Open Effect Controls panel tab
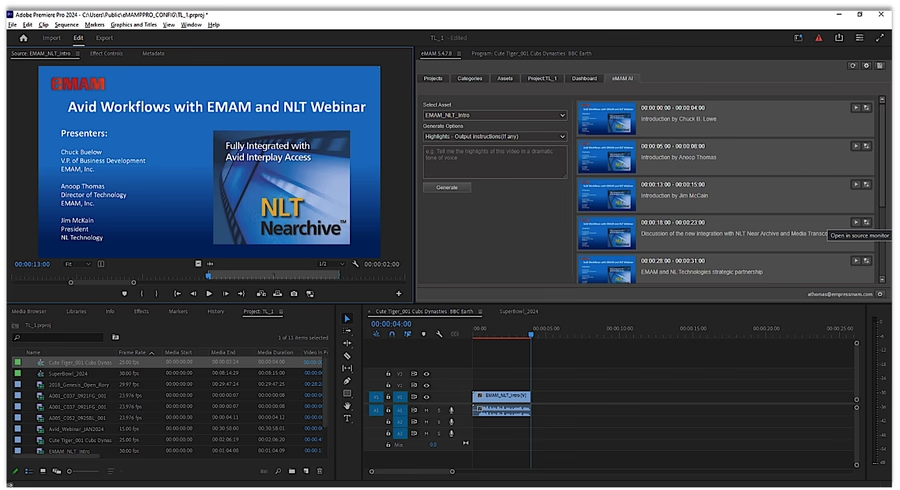The height and width of the screenshot is (490, 900). pyautogui.click(x=106, y=53)
